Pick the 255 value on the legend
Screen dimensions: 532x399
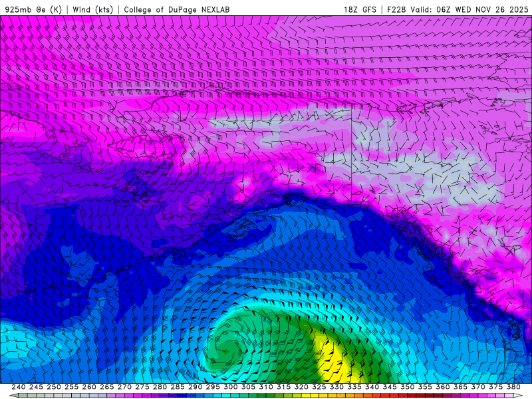[x=71, y=387]
